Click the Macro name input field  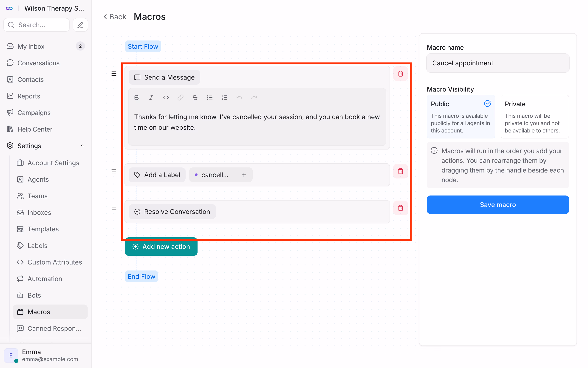[498, 63]
